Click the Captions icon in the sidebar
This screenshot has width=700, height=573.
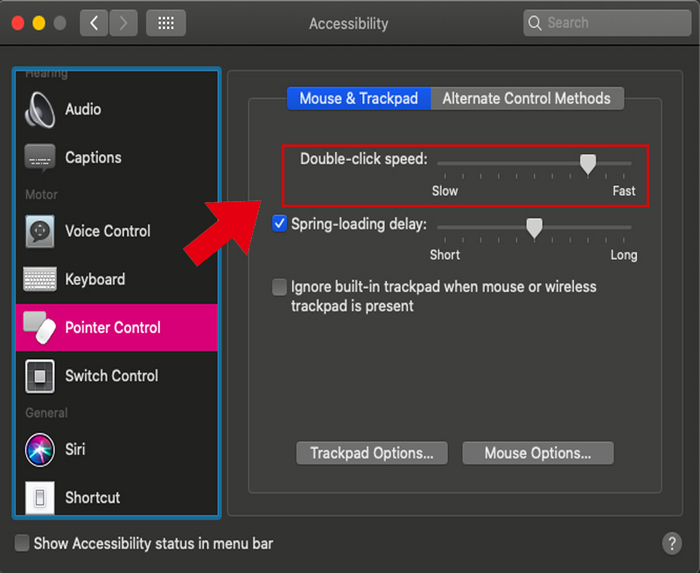[x=40, y=158]
